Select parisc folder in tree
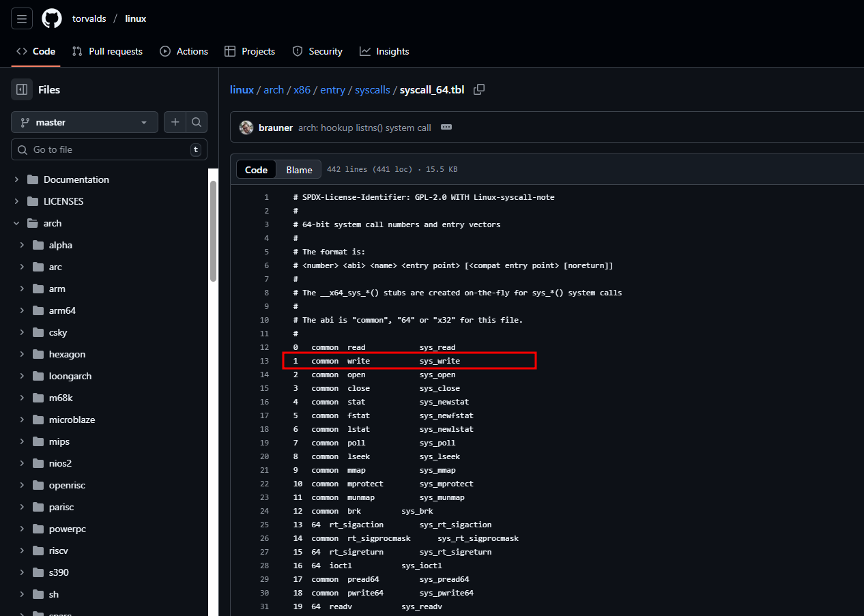The width and height of the screenshot is (864, 616). (61, 507)
